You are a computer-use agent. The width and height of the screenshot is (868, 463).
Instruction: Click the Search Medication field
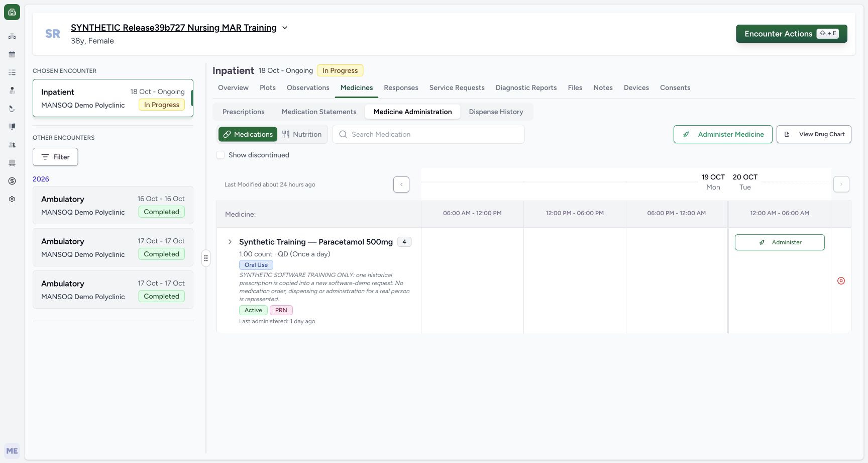click(x=428, y=134)
